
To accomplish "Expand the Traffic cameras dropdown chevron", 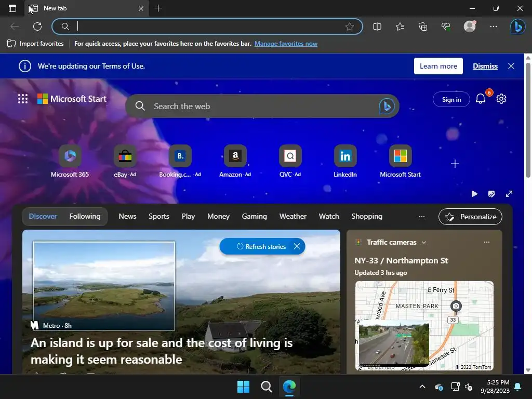I will (x=424, y=242).
